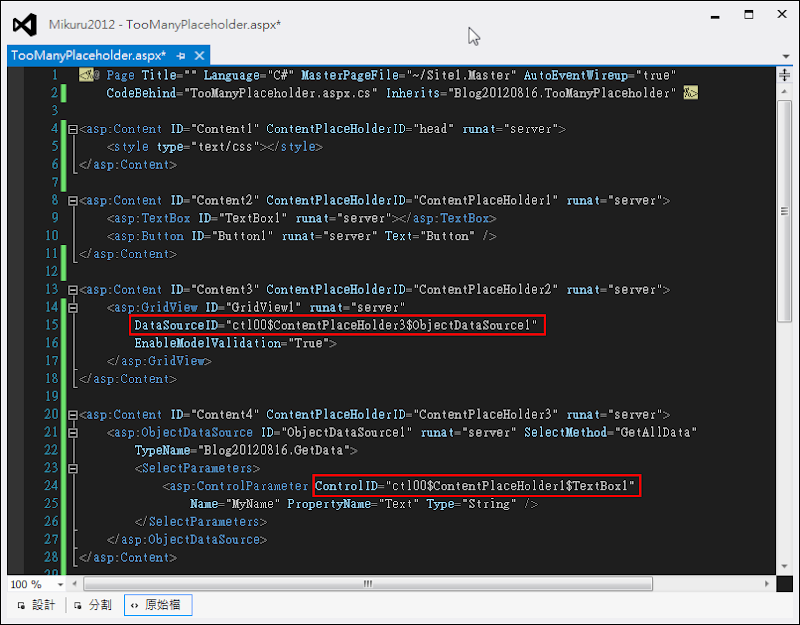Screen dimensions: 800x625
Task: Collapse the Content3 block at line 13
Action: (72, 290)
